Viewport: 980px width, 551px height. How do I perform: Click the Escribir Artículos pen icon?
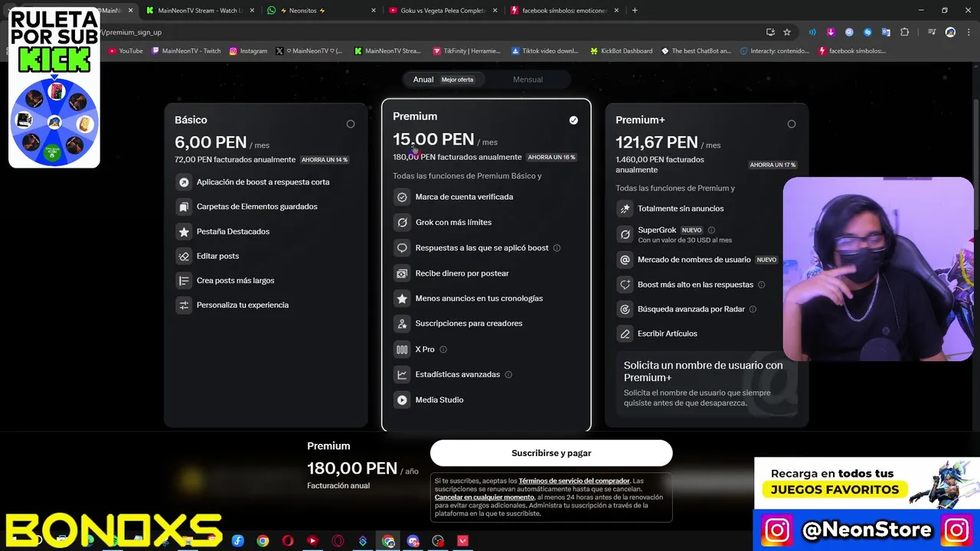[x=625, y=334]
